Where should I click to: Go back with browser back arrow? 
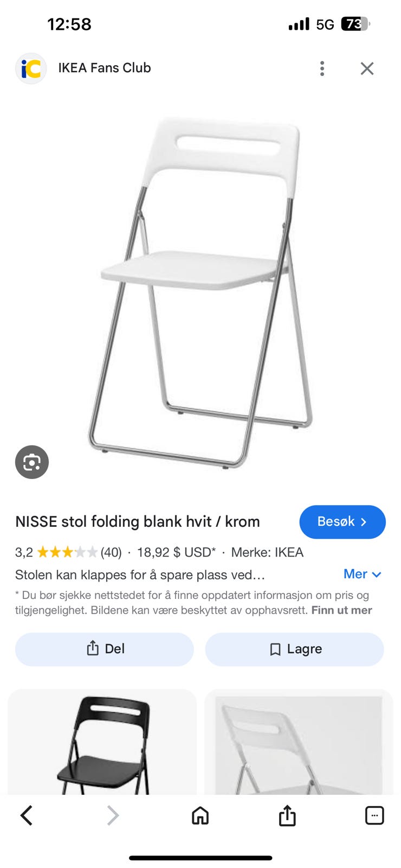pos(27,815)
